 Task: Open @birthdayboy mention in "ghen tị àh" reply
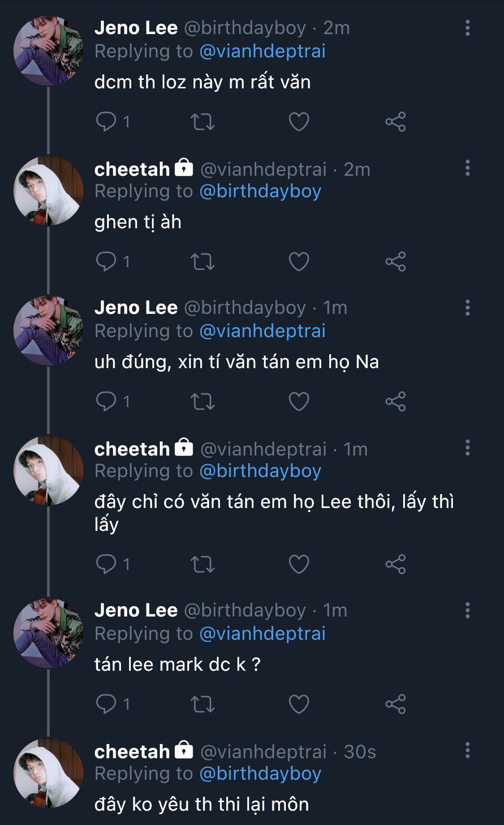pyautogui.click(x=260, y=191)
